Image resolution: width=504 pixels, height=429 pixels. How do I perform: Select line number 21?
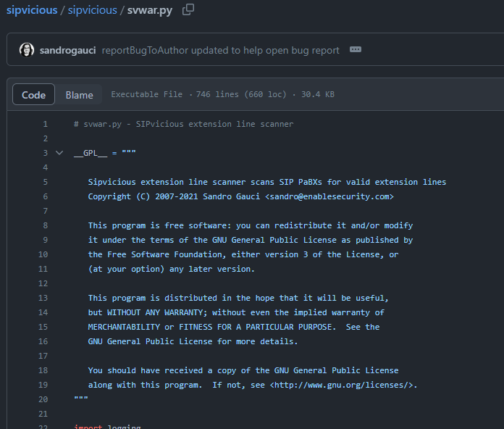[43, 414]
